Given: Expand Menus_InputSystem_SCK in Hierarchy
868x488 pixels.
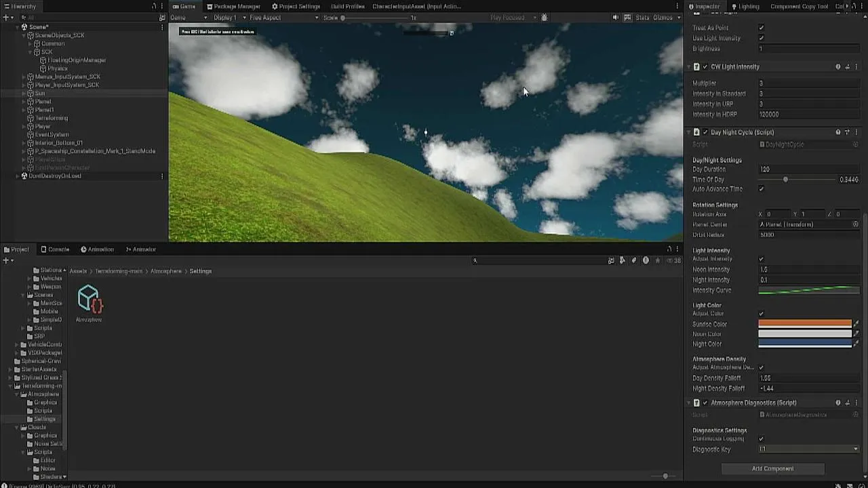Looking at the screenshot, I should [x=24, y=77].
